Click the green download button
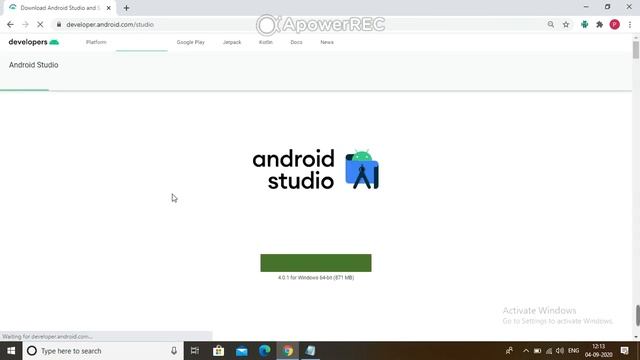 316,263
